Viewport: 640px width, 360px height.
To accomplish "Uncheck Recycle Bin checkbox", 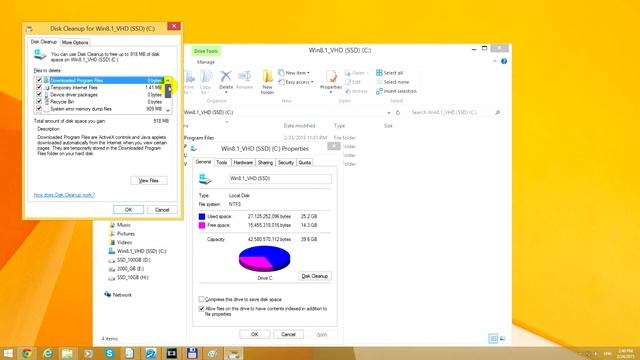I will (39, 102).
